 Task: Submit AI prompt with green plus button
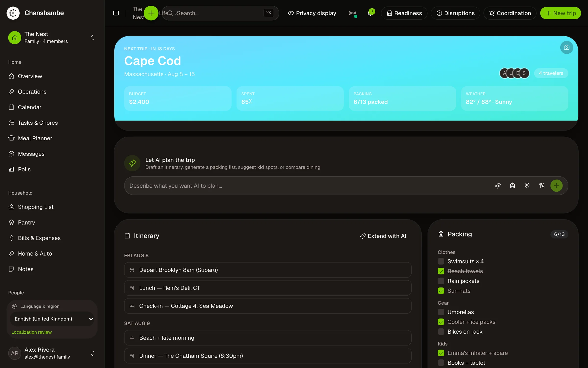tap(556, 186)
